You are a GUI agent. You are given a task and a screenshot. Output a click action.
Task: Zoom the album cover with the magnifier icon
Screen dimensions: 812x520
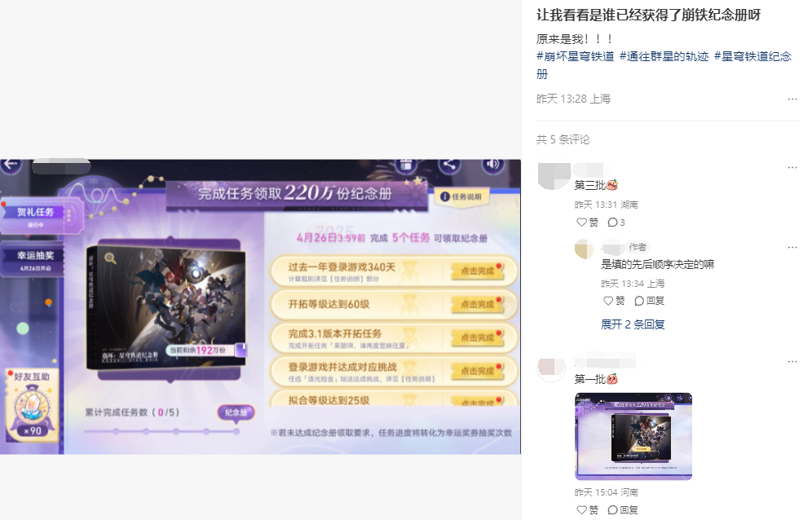tap(110, 258)
